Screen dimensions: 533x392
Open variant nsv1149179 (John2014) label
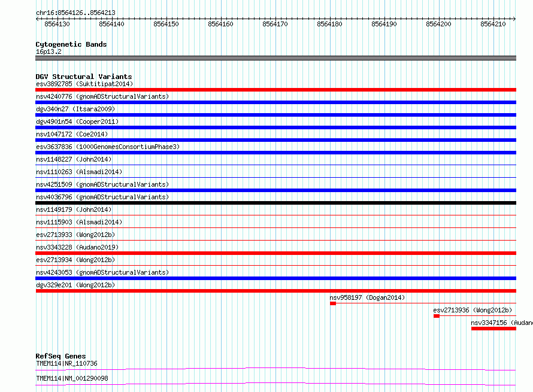point(74,209)
